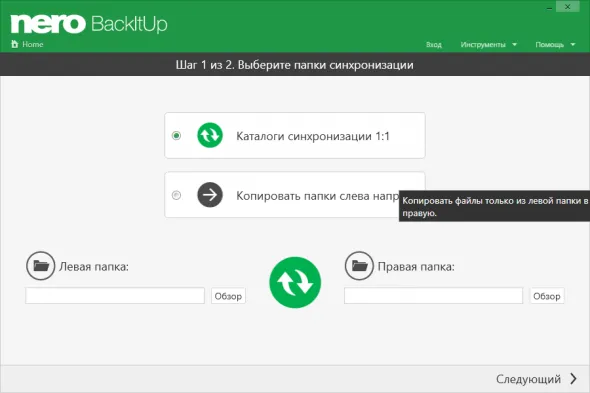Click the Следующий button
The height and width of the screenshot is (393, 590).
tap(536, 379)
